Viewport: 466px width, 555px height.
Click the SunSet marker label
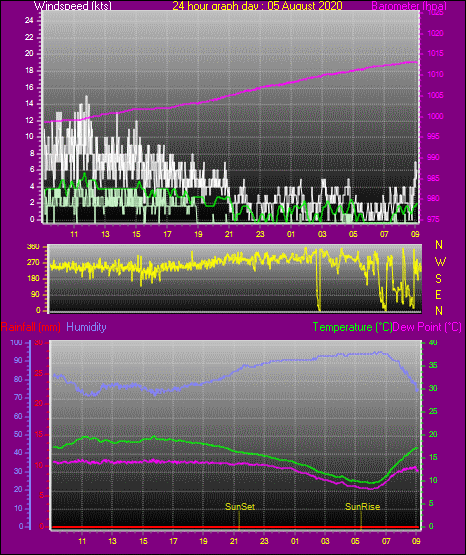(240, 507)
